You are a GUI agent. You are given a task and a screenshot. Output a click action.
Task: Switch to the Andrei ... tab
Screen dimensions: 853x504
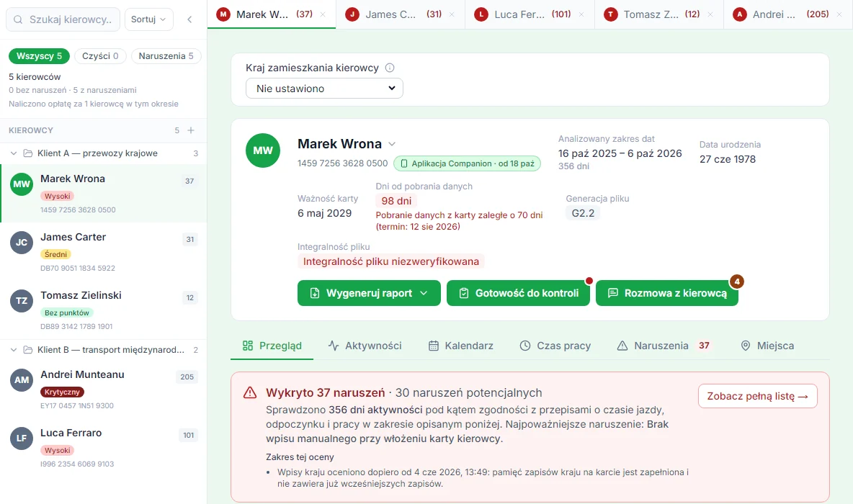pyautogui.click(x=787, y=14)
